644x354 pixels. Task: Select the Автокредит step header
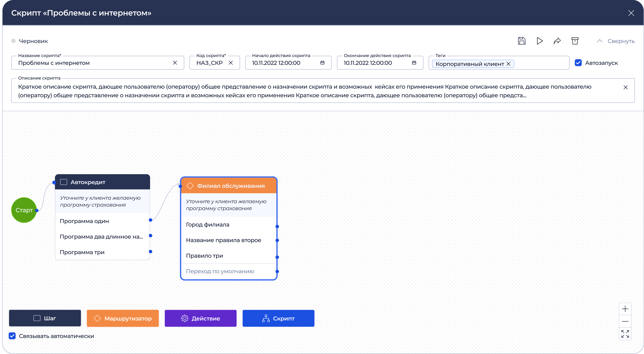point(103,182)
